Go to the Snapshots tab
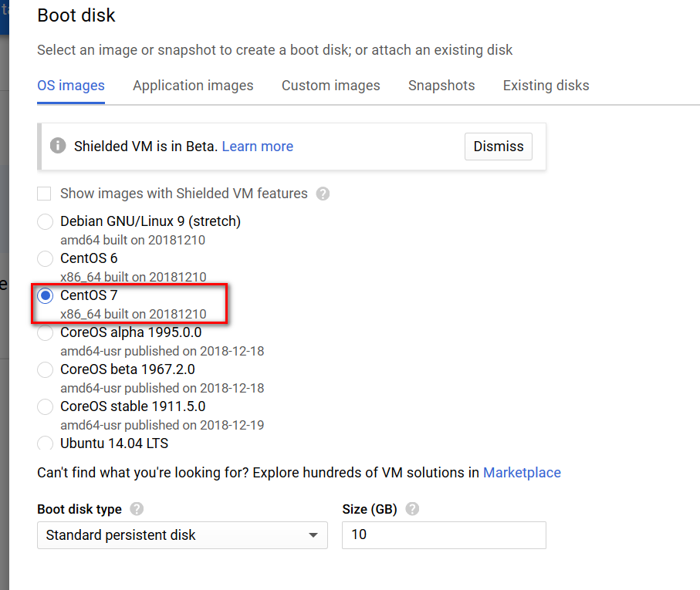700x590 pixels. [x=441, y=86]
